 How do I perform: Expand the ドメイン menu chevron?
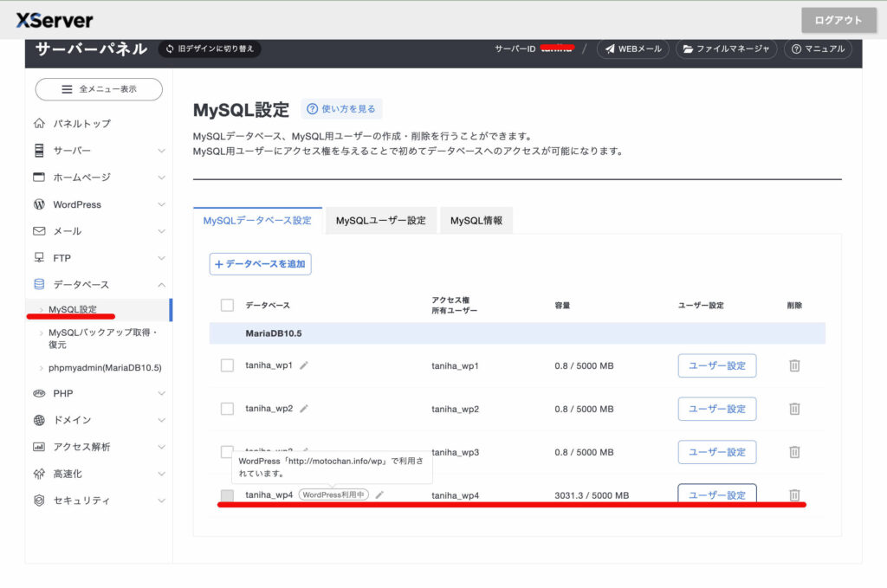click(162, 420)
